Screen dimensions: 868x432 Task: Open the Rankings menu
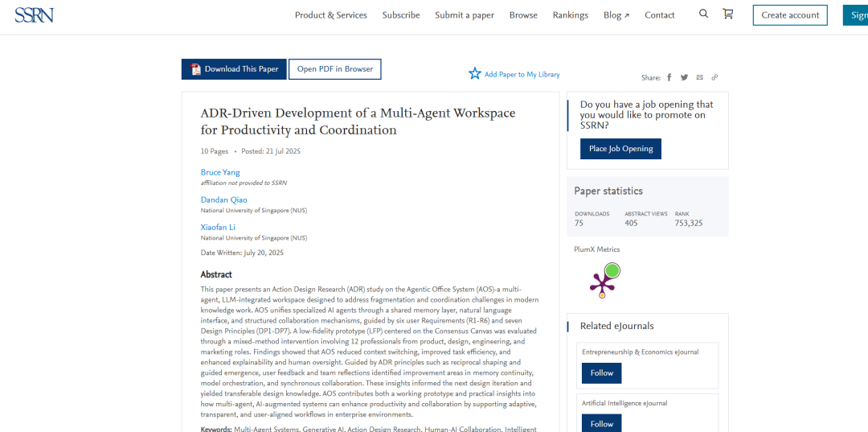570,15
